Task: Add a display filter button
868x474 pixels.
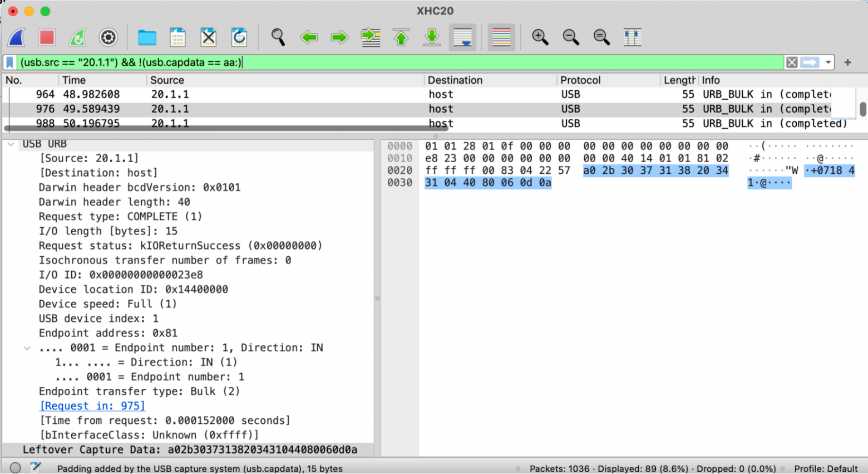Action: tap(847, 62)
